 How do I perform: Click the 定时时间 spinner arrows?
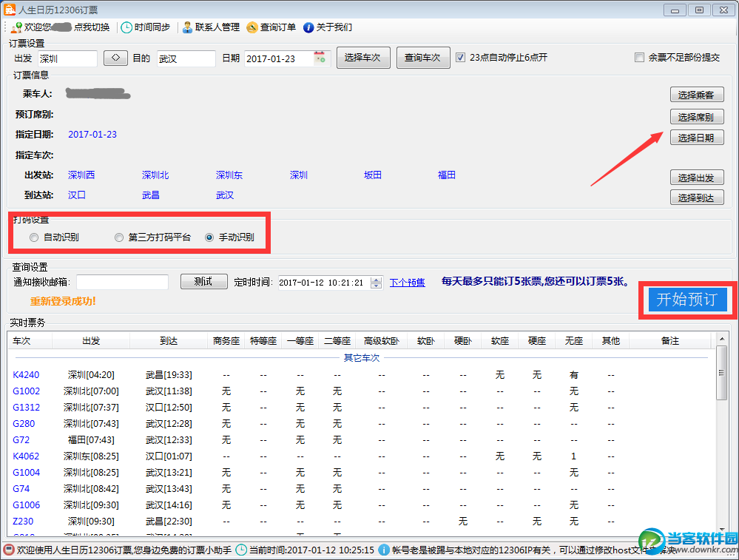[376, 283]
